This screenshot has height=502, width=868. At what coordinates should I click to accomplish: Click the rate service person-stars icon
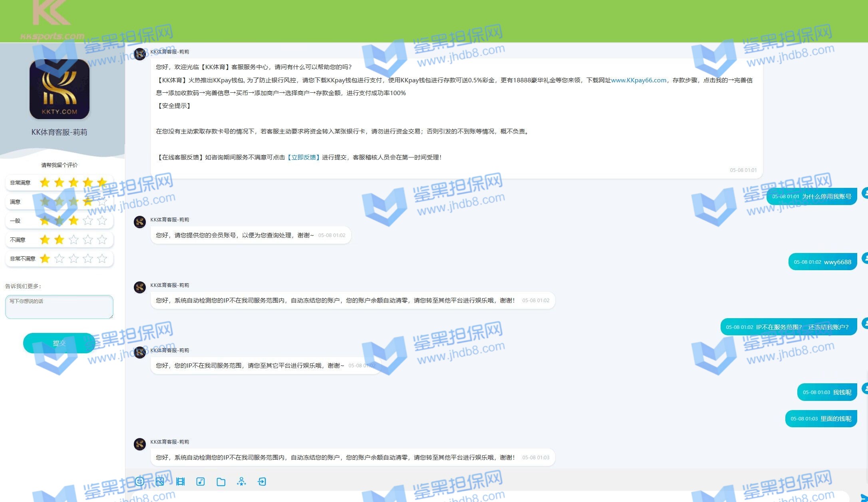point(241,481)
